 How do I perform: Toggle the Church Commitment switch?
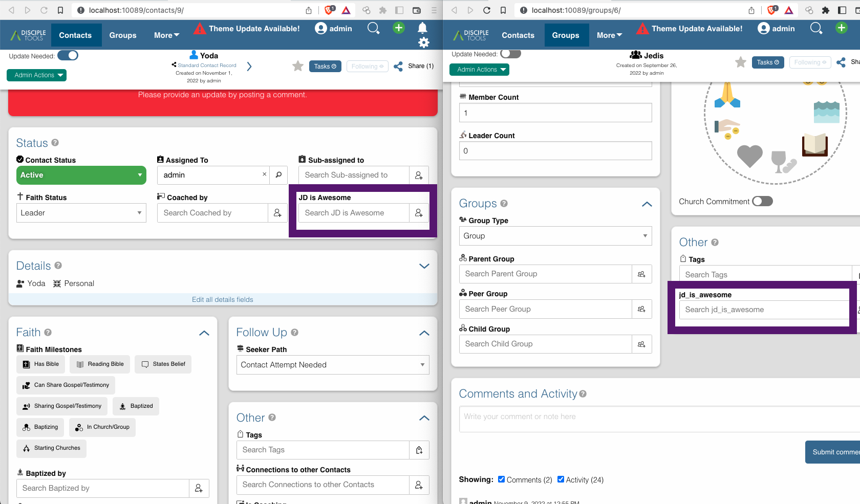762,201
